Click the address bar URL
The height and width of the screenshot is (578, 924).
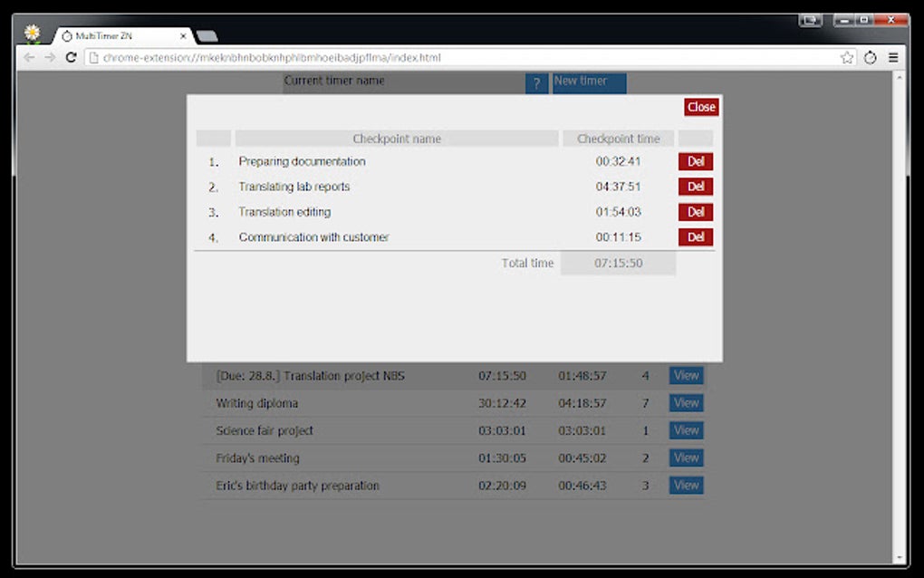(x=272, y=58)
